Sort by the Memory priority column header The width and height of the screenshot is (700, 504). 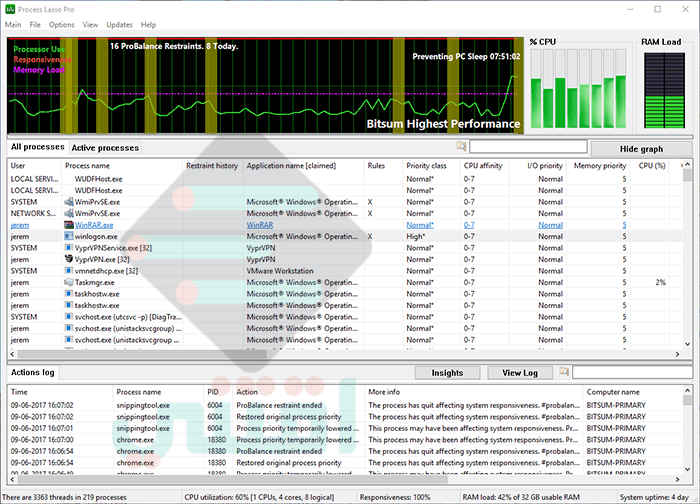click(x=597, y=166)
